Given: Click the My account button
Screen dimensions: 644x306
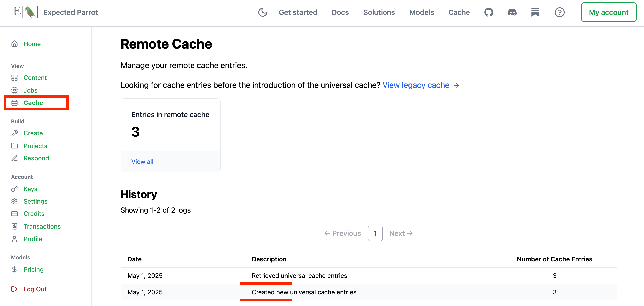Looking at the screenshot, I should (x=608, y=12).
